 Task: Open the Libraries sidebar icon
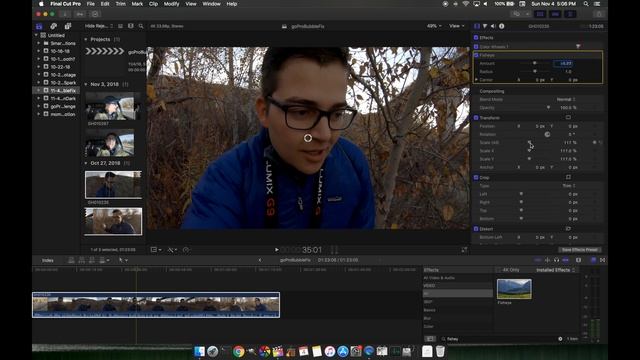(39, 26)
